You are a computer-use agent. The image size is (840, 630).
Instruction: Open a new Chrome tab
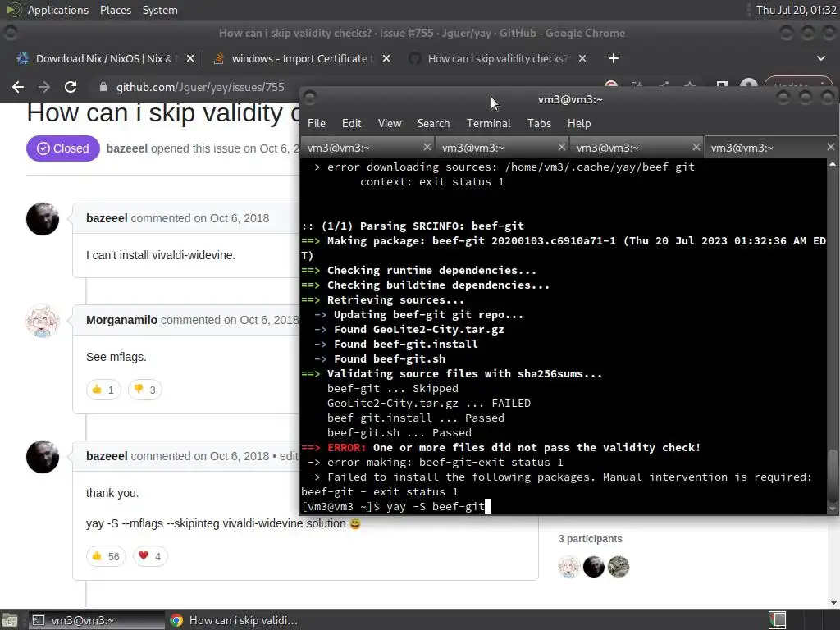click(614, 58)
